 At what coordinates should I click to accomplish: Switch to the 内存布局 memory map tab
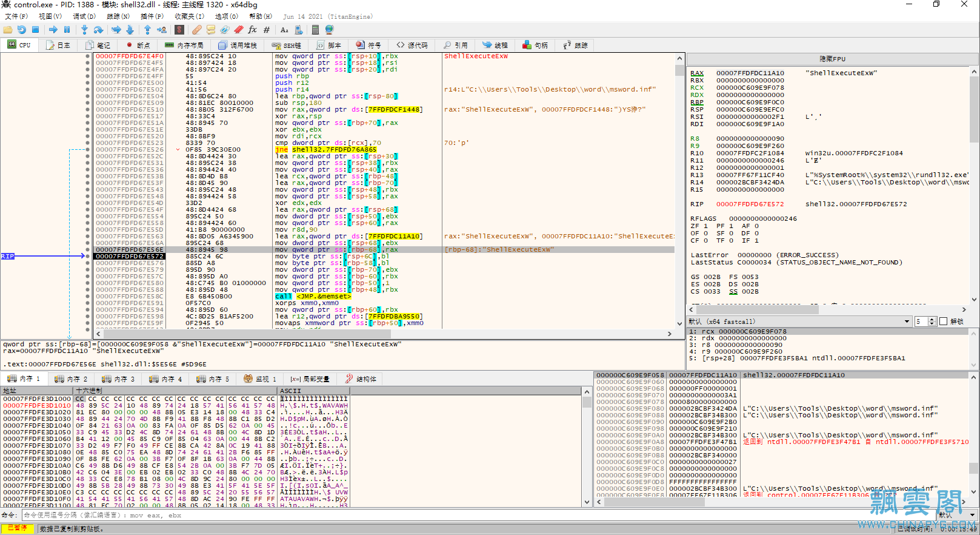(185, 45)
